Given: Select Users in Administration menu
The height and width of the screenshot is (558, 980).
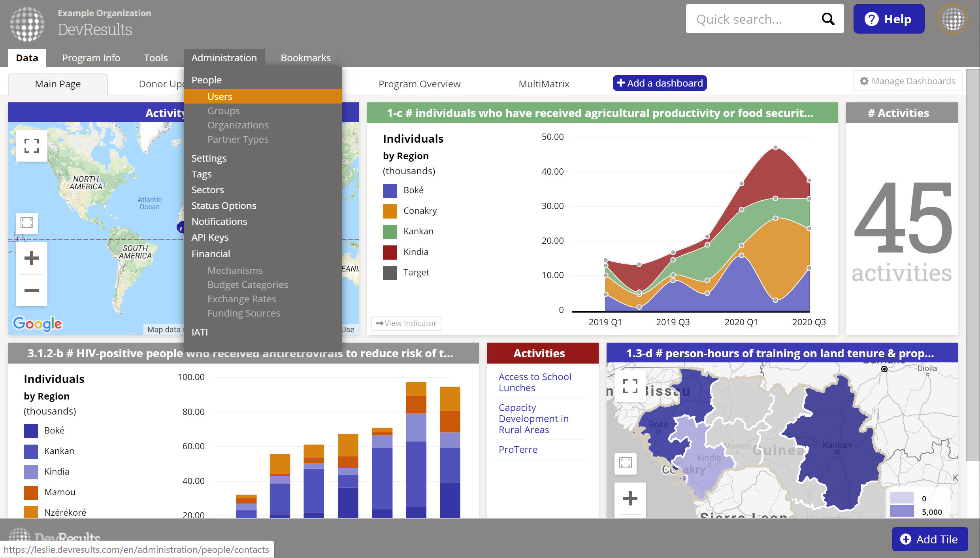Looking at the screenshot, I should (220, 97).
